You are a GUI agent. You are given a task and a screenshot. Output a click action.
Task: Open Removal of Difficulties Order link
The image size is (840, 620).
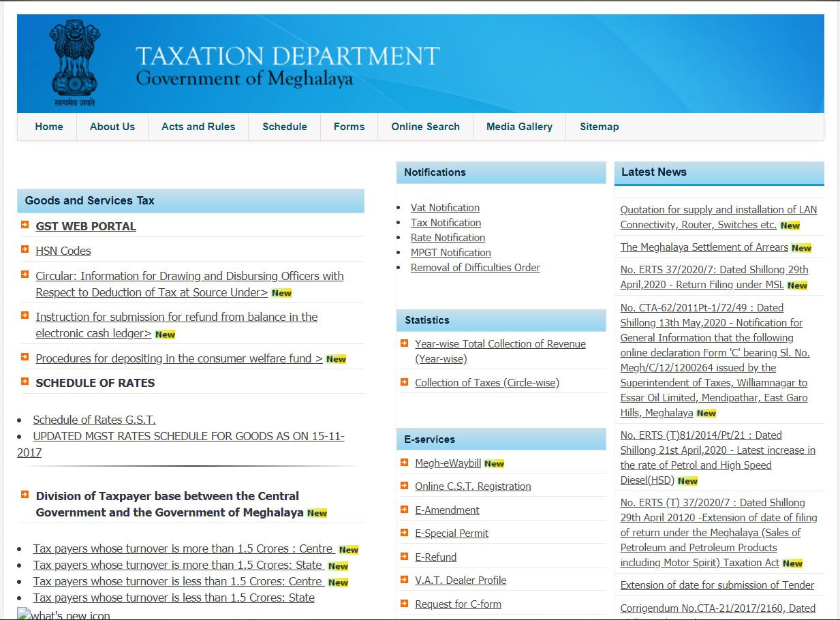pyautogui.click(x=475, y=268)
